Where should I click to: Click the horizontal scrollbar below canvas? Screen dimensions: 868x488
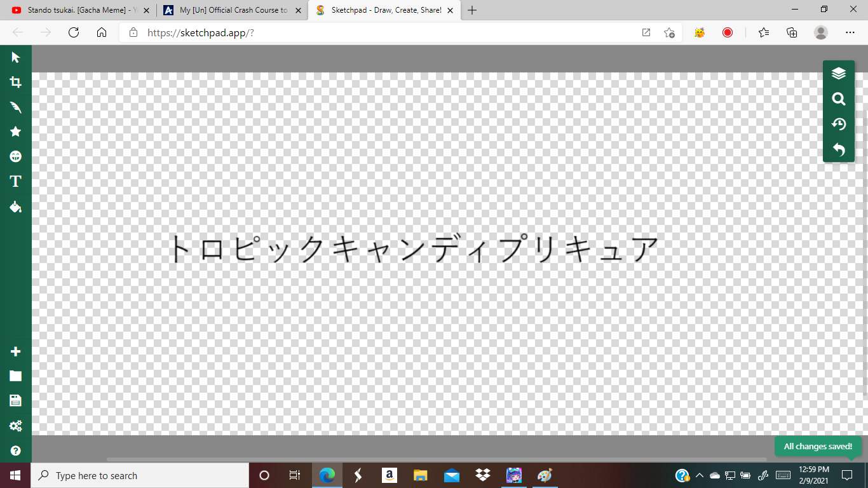point(437,459)
